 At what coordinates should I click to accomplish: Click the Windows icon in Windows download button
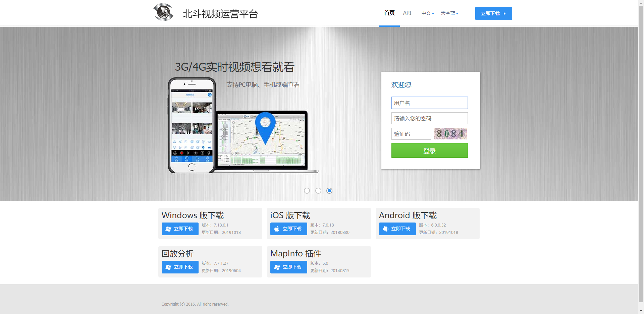[x=168, y=229]
